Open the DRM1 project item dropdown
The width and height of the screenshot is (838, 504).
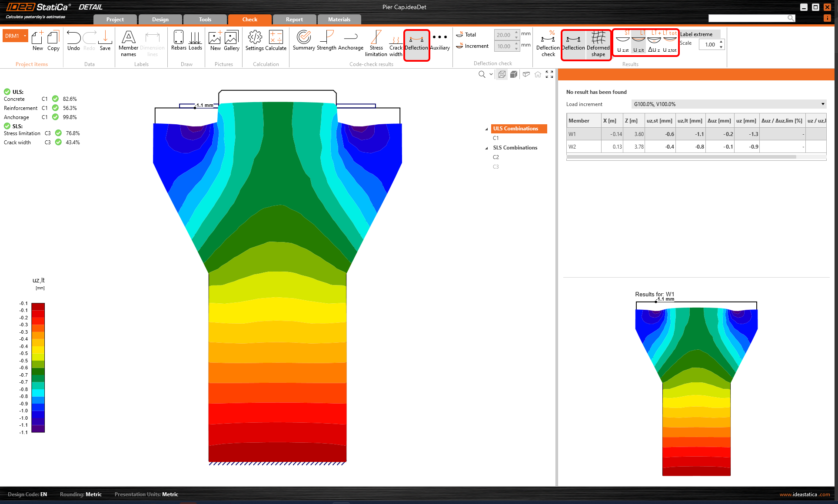click(x=25, y=36)
